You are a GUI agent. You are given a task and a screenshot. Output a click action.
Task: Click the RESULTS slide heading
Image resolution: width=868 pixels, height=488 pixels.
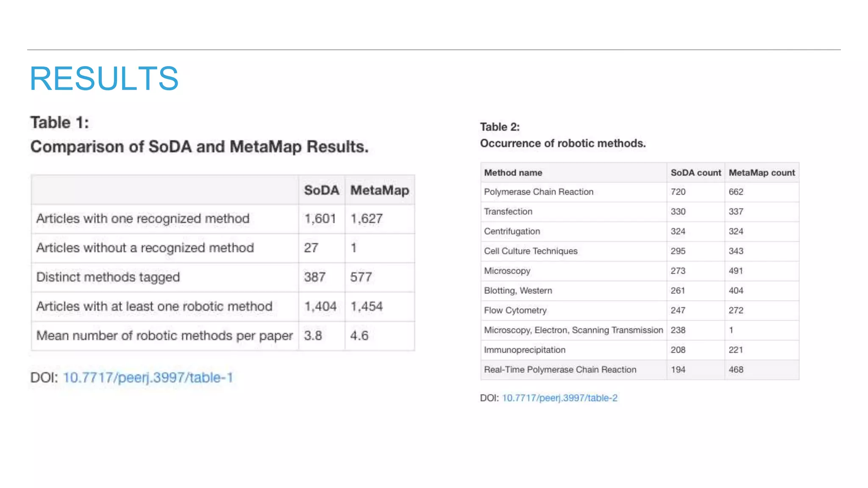click(104, 79)
